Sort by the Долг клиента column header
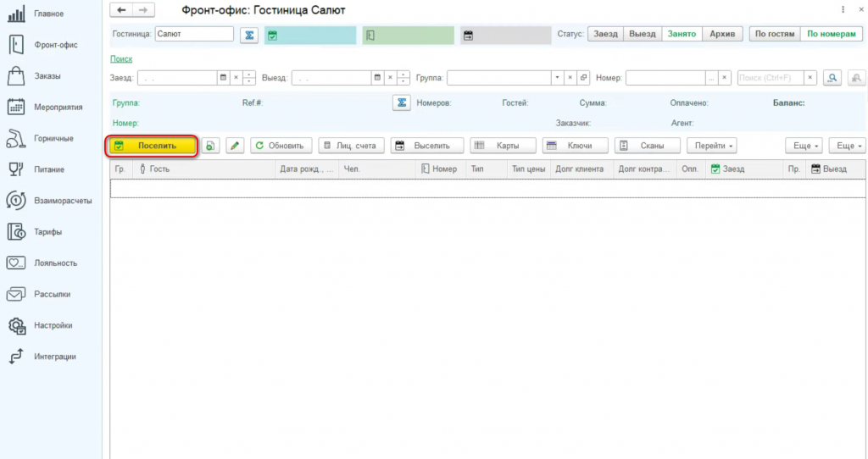The width and height of the screenshot is (868, 459). point(581,169)
